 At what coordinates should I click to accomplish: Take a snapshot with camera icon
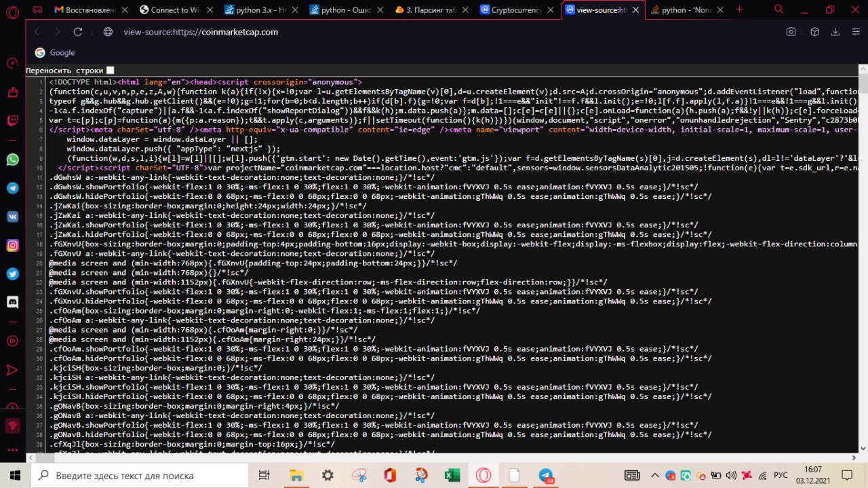791,32
